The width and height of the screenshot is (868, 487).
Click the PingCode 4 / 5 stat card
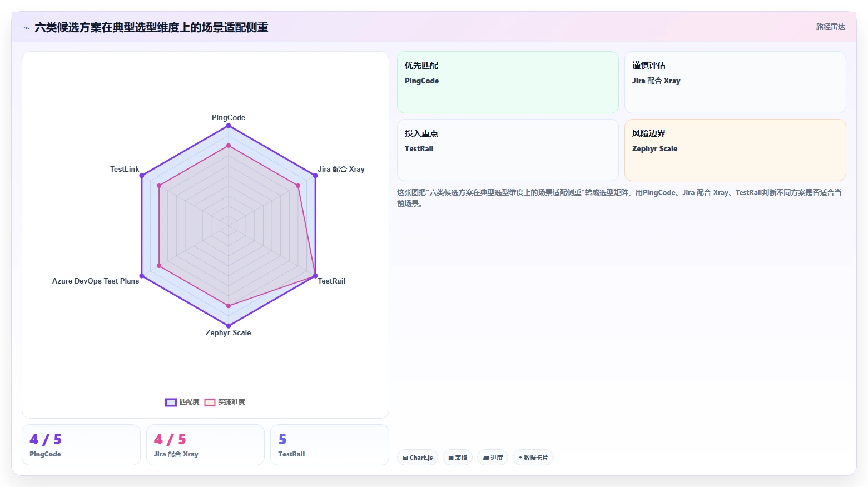coord(81,445)
